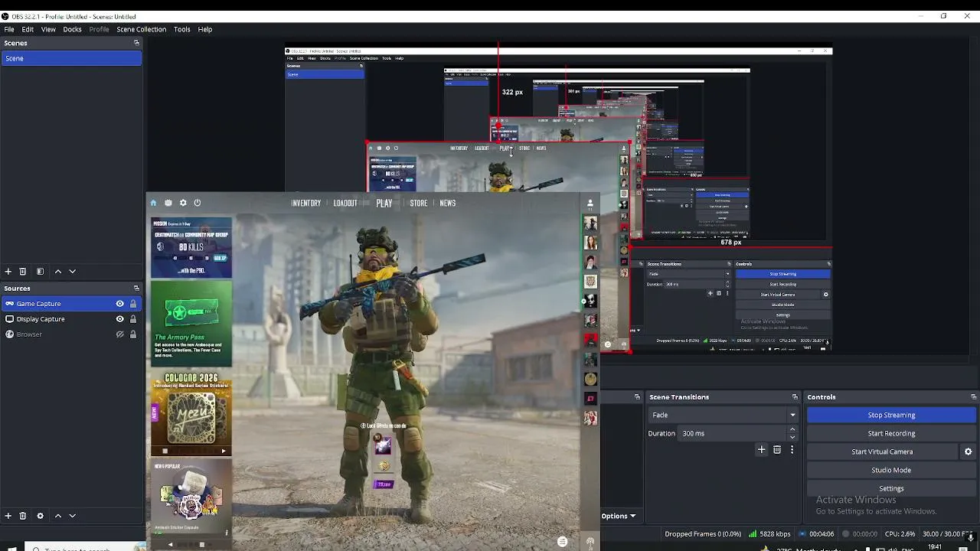Decrease transition duration with down arrow

(x=792, y=437)
